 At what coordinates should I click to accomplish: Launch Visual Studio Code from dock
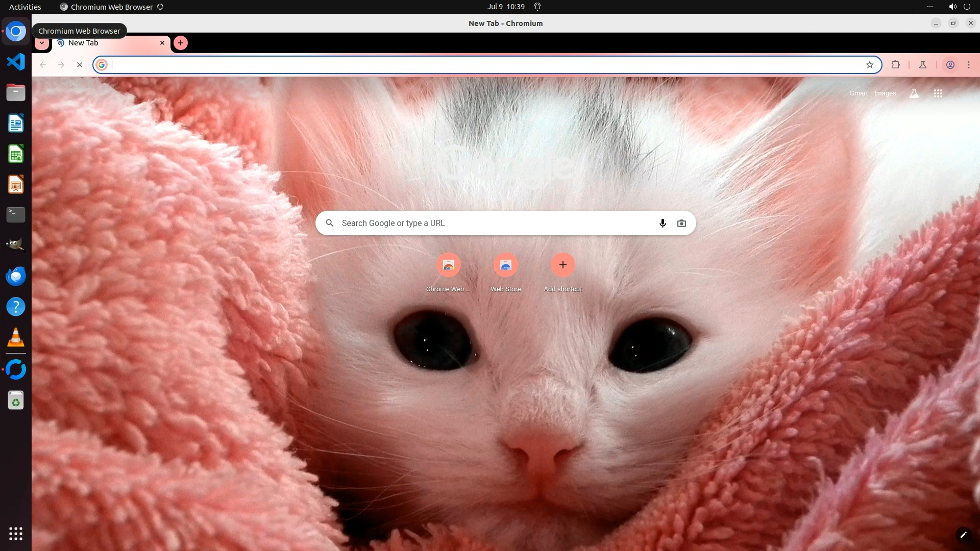[16, 62]
